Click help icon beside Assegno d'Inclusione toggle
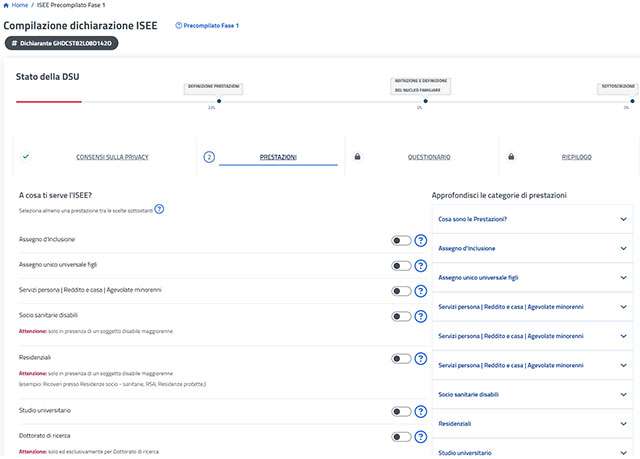Screen dimensions: 640x459 [x=421, y=241]
